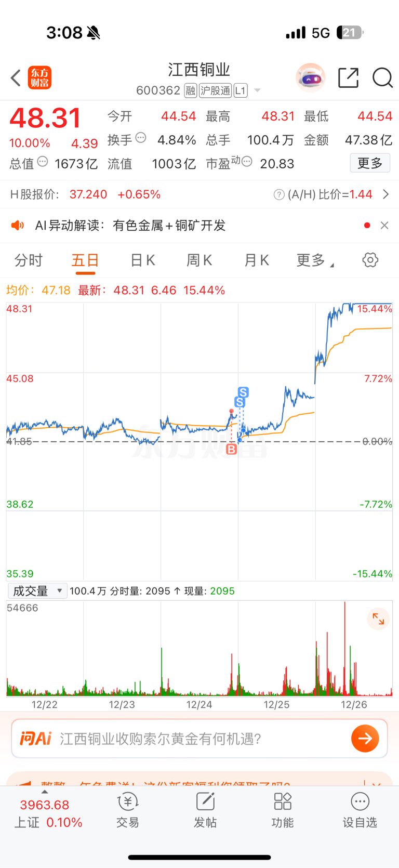Screen dimensions: 399x868
Task: Switch to the 分时 tab
Action: click(x=29, y=260)
